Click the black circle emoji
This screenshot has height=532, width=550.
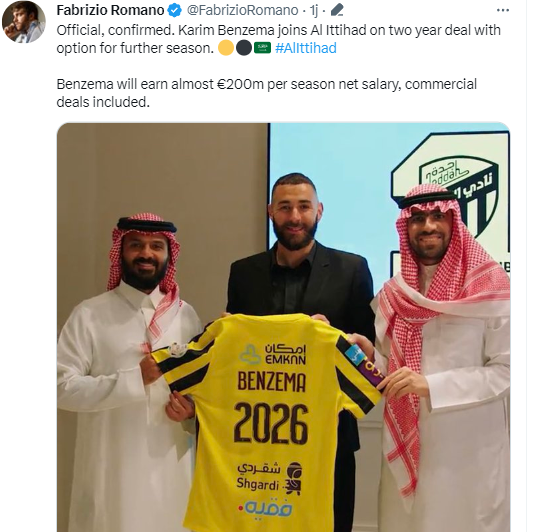click(243, 48)
